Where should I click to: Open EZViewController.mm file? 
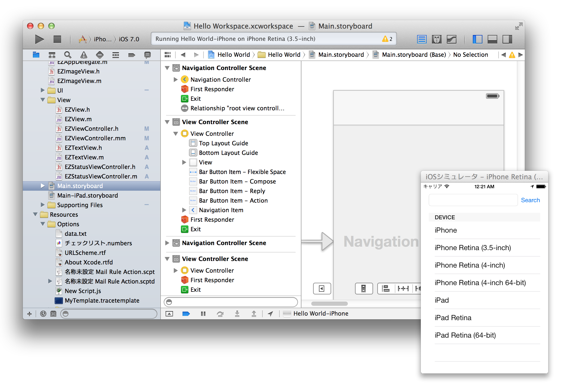[x=95, y=138]
